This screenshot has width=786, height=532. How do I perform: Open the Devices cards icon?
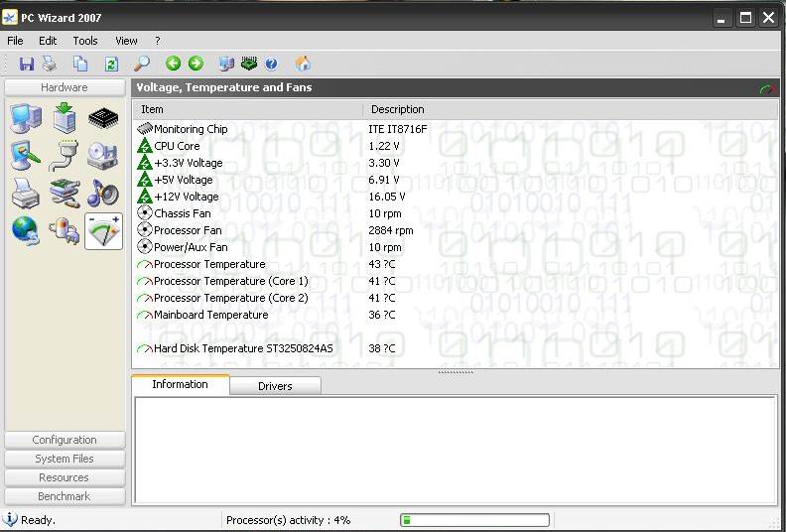coord(65,193)
